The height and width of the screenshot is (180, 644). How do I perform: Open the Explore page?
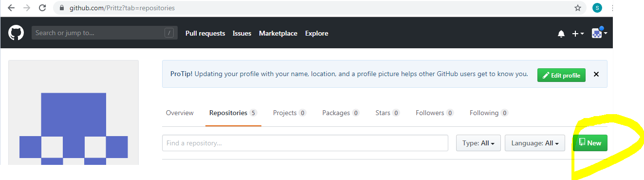click(x=316, y=33)
